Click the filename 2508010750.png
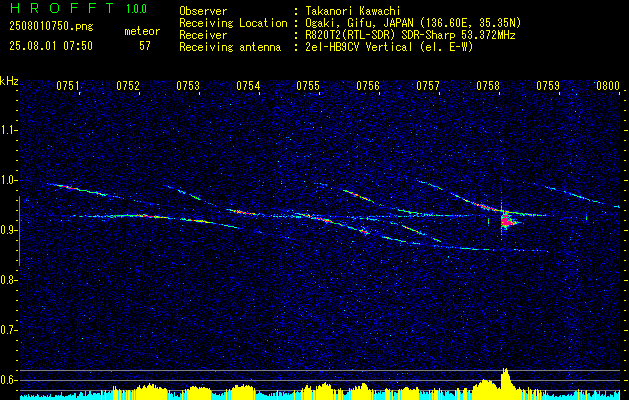Image resolution: width=629 pixels, height=400 pixels. pyautogui.click(x=51, y=27)
